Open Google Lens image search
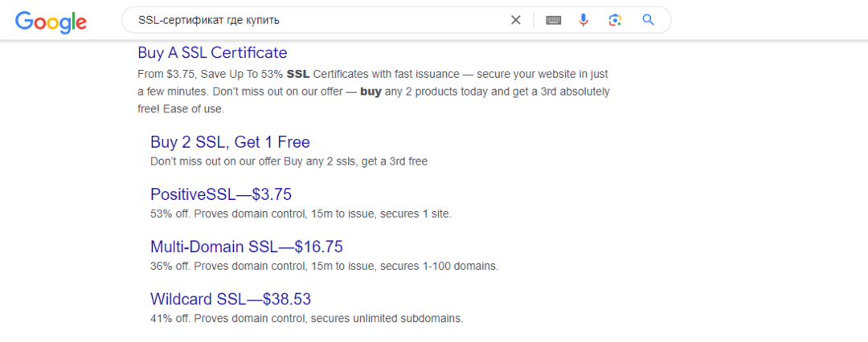The height and width of the screenshot is (342, 868). [x=616, y=20]
